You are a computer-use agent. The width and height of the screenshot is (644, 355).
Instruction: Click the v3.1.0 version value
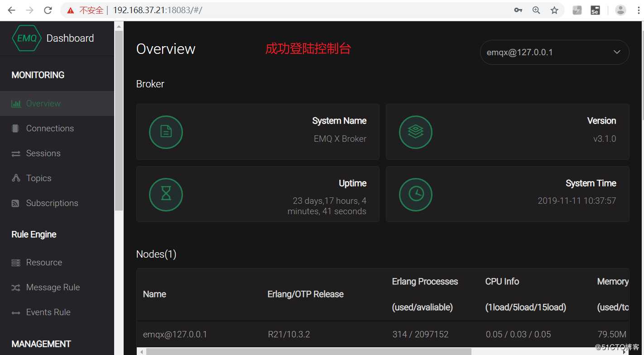pos(605,139)
